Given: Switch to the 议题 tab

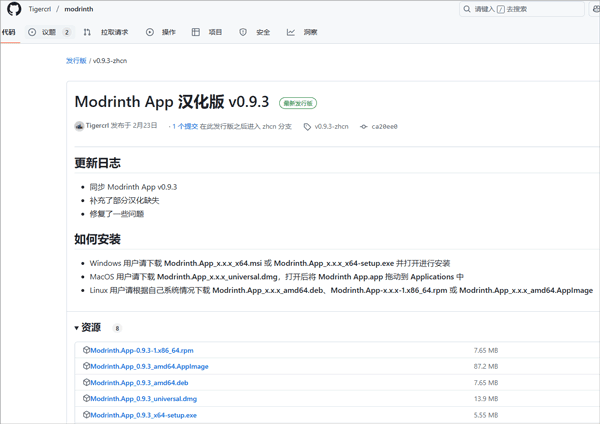Looking at the screenshot, I should 49,32.
